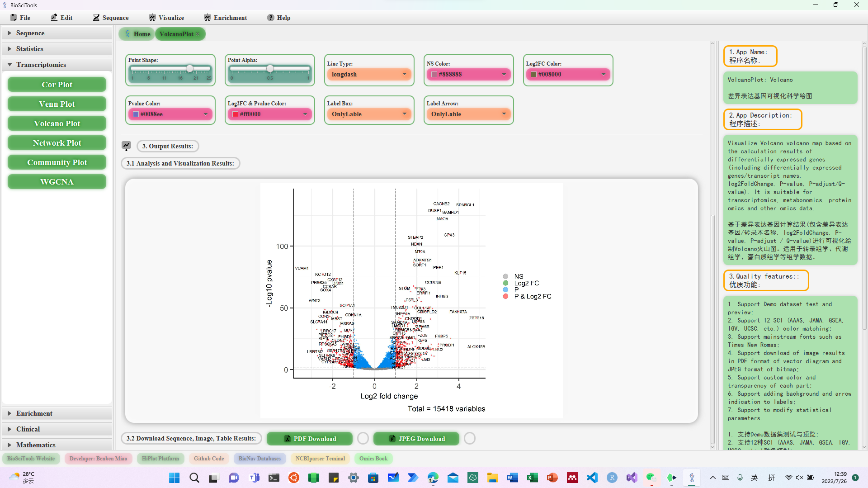The width and height of the screenshot is (868, 488).
Task: Open Excel from the taskbar
Action: [x=532, y=478]
